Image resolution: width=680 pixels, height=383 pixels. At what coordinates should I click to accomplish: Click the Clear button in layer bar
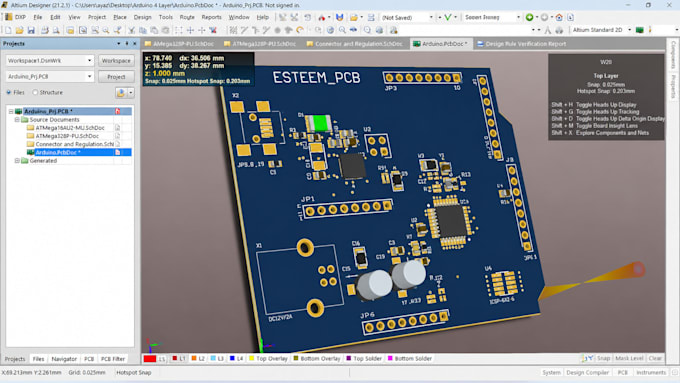point(655,358)
